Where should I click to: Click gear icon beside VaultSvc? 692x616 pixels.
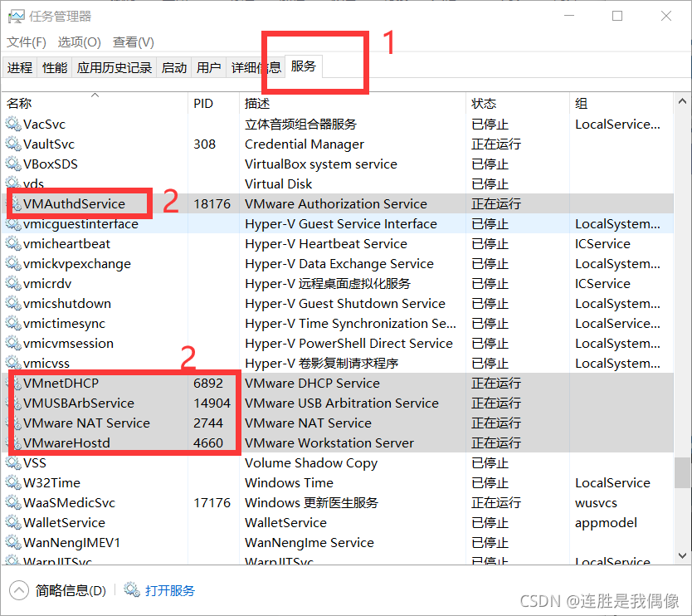click(x=13, y=144)
